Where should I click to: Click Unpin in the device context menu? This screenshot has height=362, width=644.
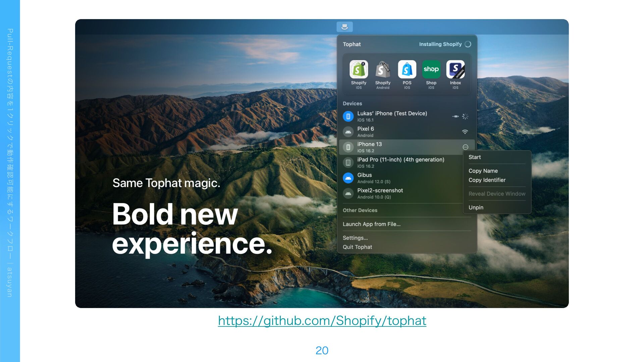click(x=476, y=207)
